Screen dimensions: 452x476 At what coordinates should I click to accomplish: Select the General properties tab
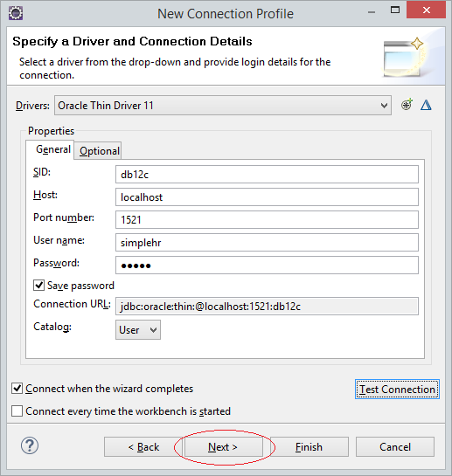[52, 149]
